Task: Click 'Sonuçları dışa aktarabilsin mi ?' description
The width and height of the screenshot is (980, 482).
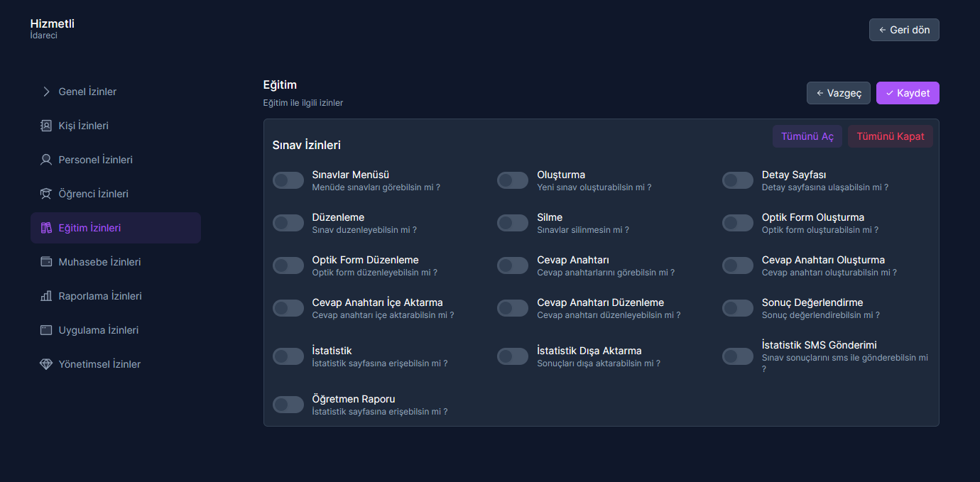Action: tap(599, 363)
